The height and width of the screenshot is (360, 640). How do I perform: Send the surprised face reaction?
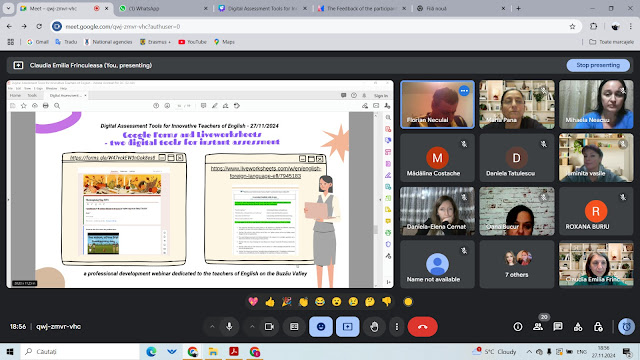336,302
